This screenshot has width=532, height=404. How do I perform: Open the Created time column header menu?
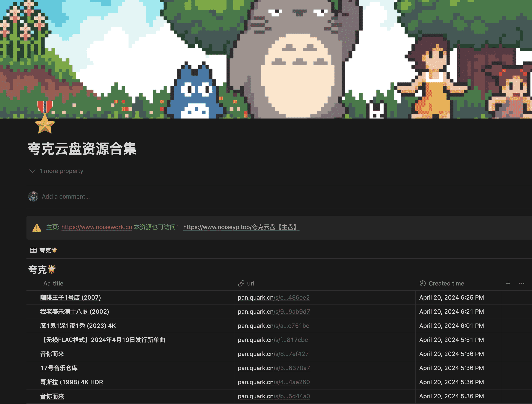coord(446,283)
